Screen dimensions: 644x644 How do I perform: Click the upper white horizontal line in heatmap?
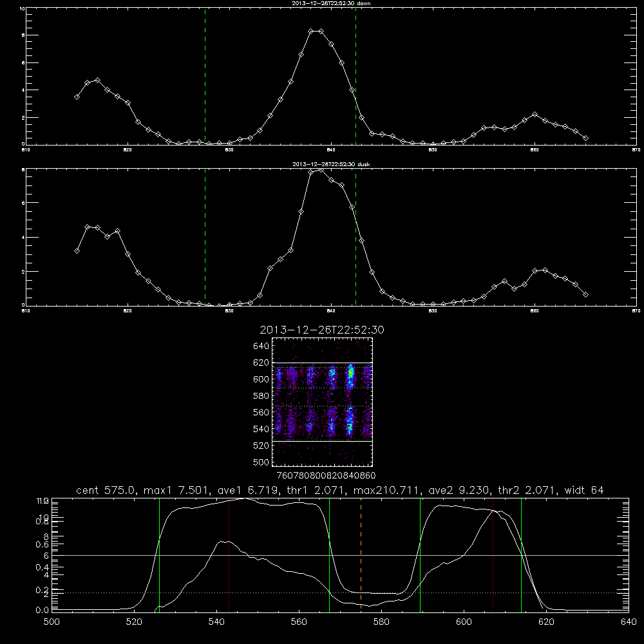(x=323, y=363)
